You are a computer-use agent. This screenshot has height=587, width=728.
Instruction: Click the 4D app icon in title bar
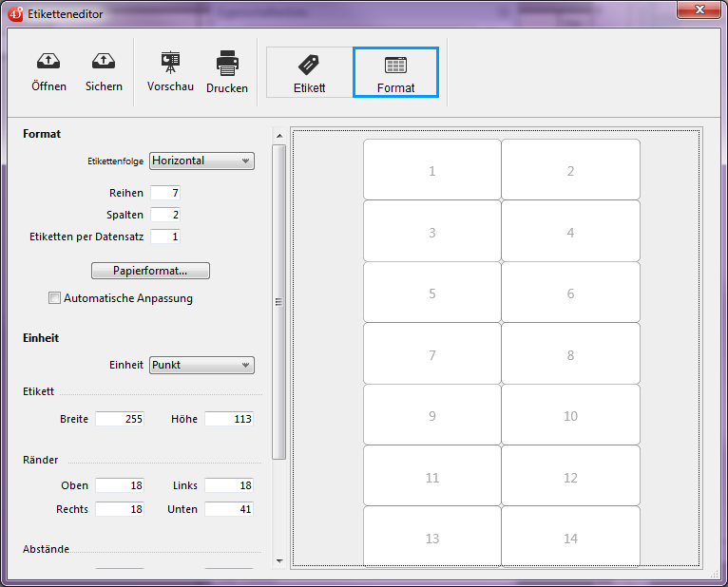(16, 13)
